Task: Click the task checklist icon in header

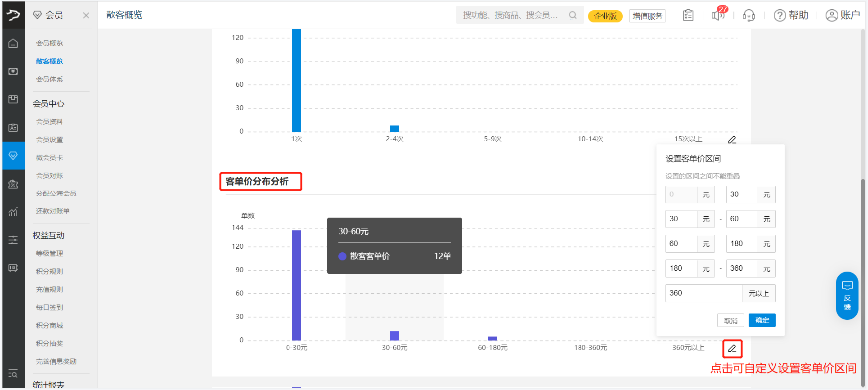Action: coord(688,15)
